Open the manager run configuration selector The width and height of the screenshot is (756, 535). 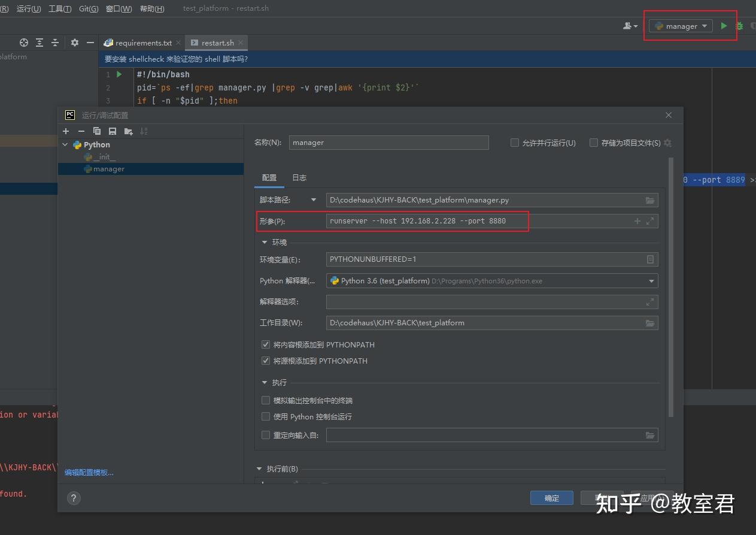pyautogui.click(x=679, y=26)
